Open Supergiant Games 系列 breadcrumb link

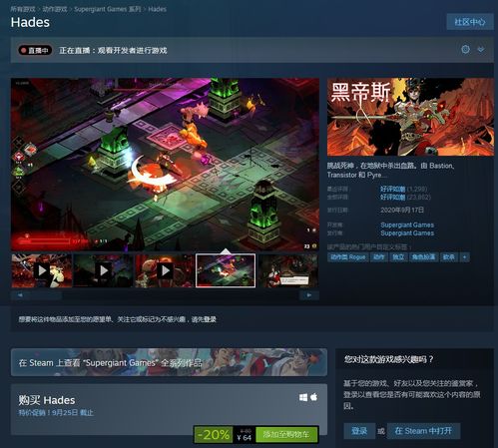tap(108, 9)
